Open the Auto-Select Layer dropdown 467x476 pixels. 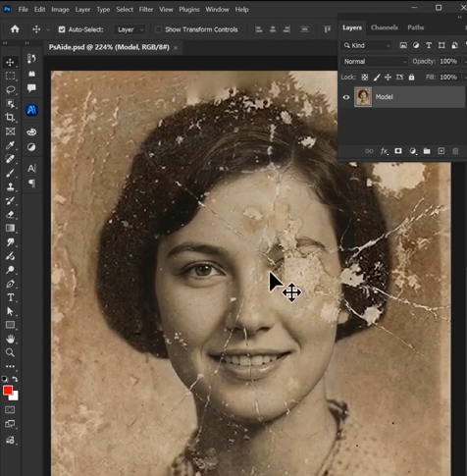click(130, 29)
